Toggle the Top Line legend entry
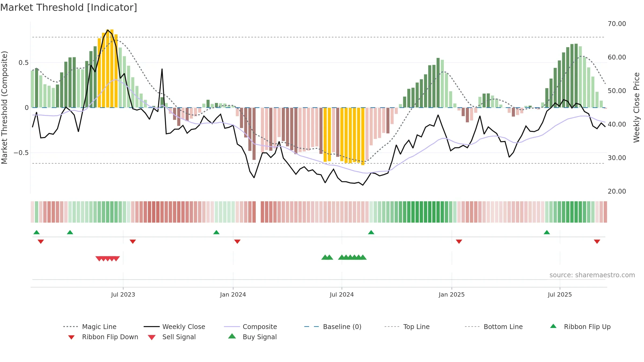The height and width of the screenshot is (362, 644). pyautogui.click(x=407, y=327)
